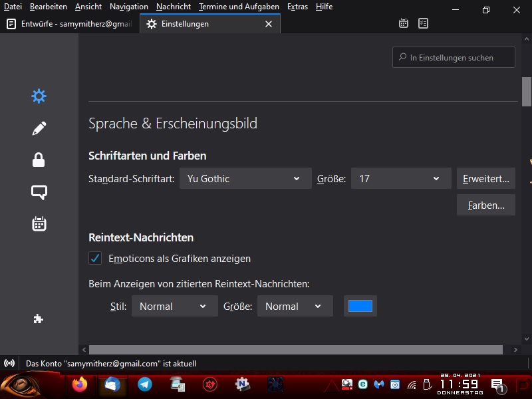The width and height of the screenshot is (532, 399).
Task: Toggle Emoticons als Grafiken anzeigen checkbox
Action: pos(95,259)
